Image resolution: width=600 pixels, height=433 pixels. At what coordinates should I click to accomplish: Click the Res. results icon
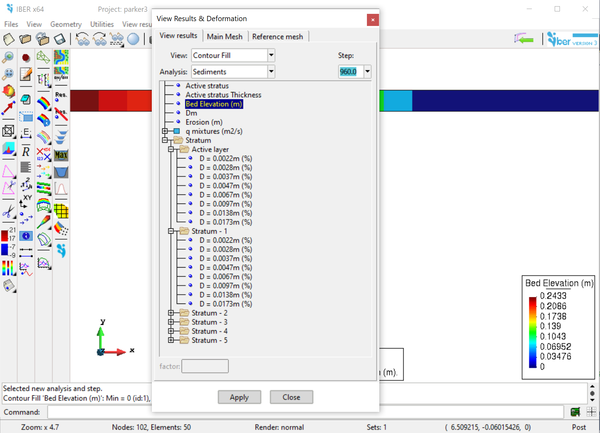pyautogui.click(x=61, y=95)
